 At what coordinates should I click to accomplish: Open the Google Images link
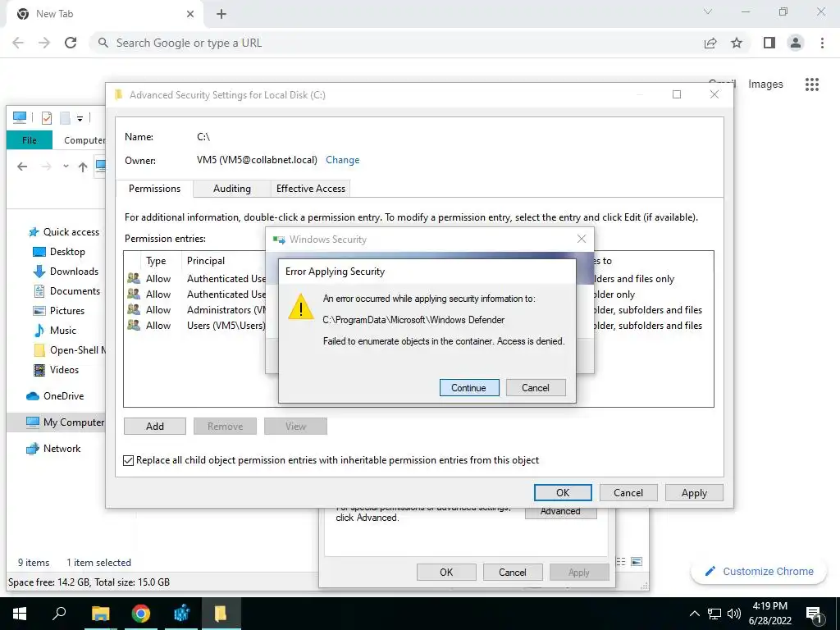(x=765, y=84)
